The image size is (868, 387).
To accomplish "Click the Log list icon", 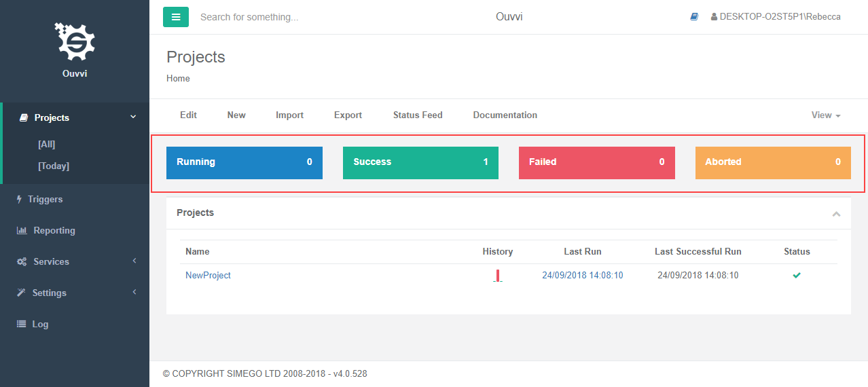I will click(x=21, y=325).
